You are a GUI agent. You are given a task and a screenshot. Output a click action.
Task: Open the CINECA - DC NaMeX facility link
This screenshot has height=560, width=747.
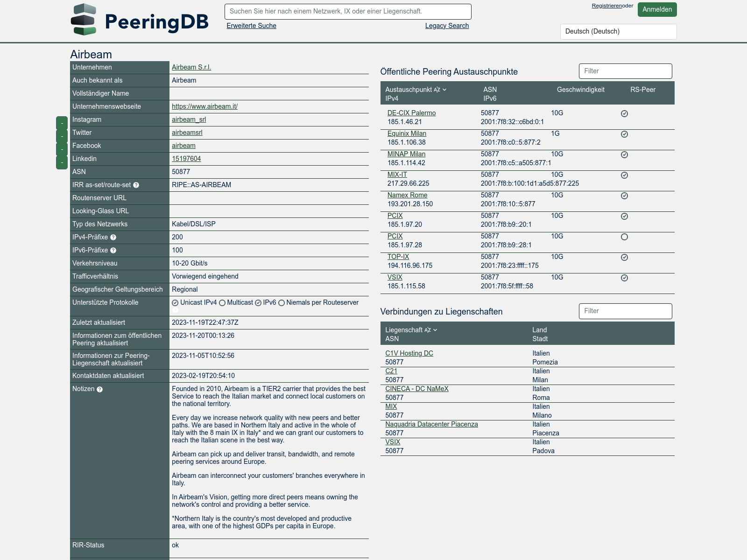416,389
